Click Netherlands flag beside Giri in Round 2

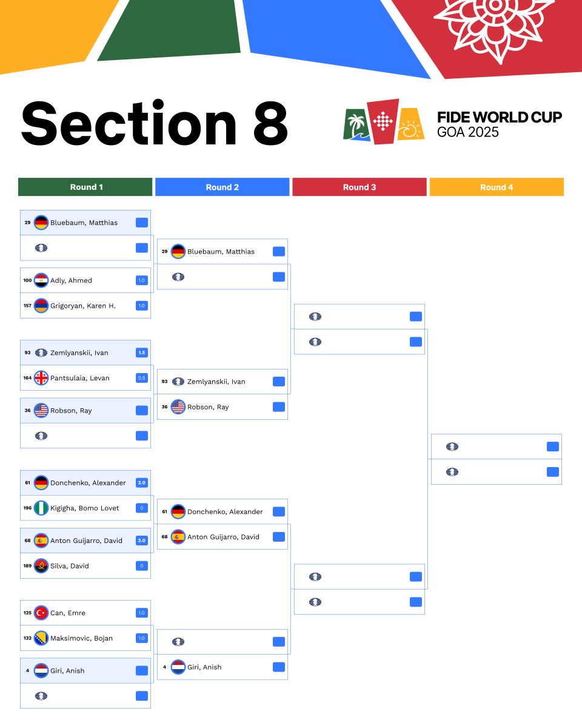tap(178, 667)
